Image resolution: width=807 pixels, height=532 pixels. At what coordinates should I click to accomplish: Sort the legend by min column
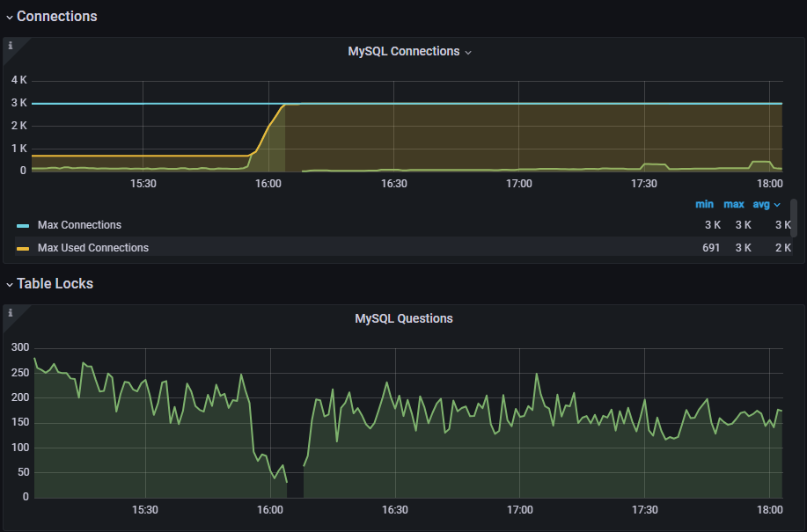point(704,204)
